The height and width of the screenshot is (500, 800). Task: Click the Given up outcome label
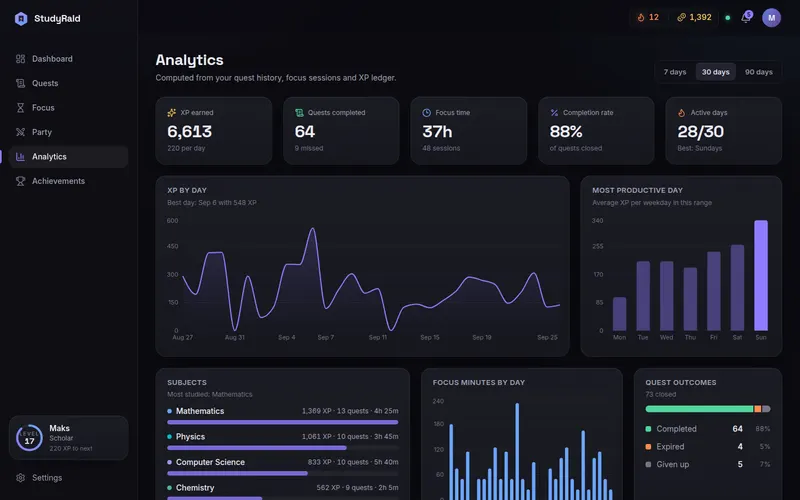pos(672,465)
